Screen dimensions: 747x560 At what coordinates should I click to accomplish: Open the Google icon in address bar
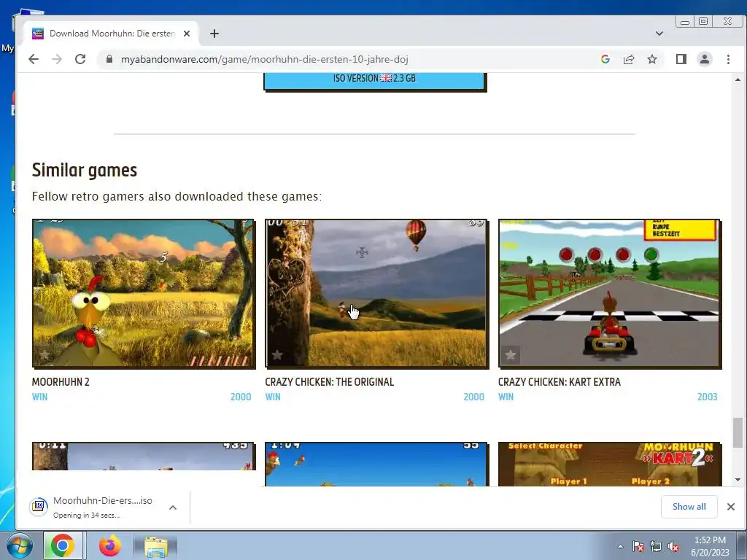[x=605, y=59]
